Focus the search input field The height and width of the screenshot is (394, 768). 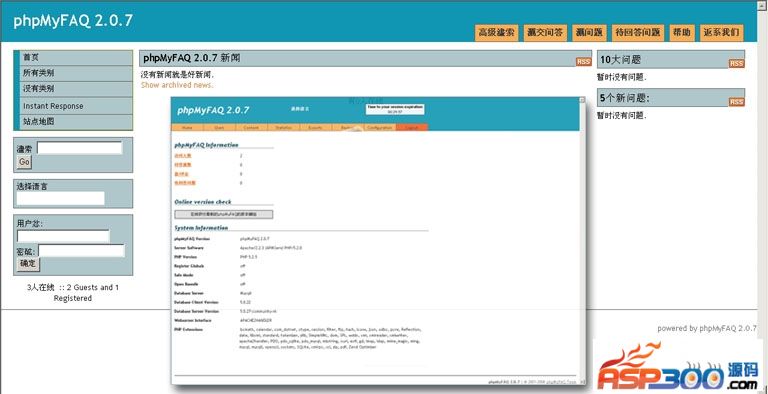[79, 148]
